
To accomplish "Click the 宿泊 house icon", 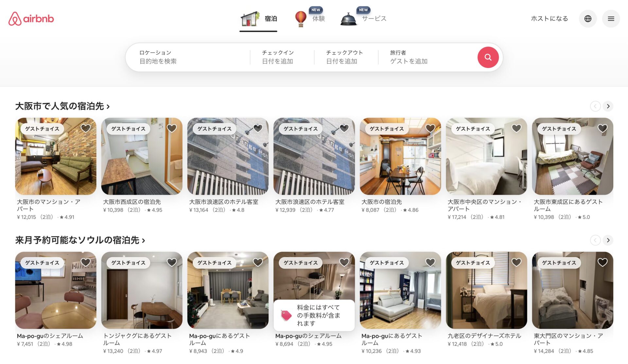I will coord(250,19).
